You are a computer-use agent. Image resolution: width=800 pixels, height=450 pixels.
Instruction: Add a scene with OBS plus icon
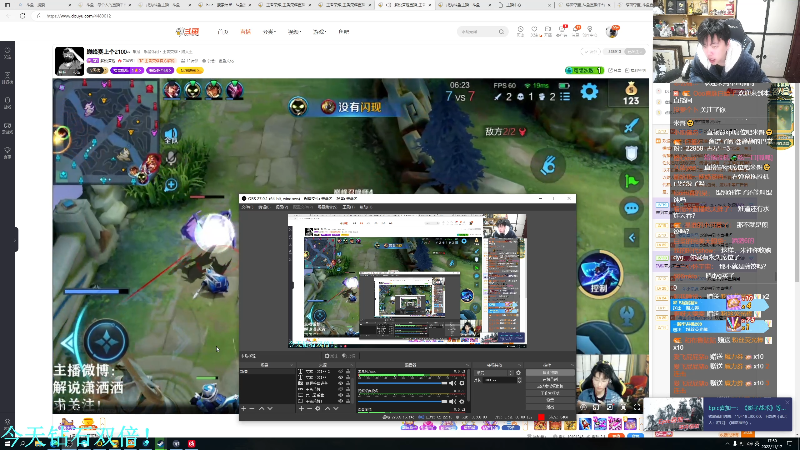coord(243,409)
